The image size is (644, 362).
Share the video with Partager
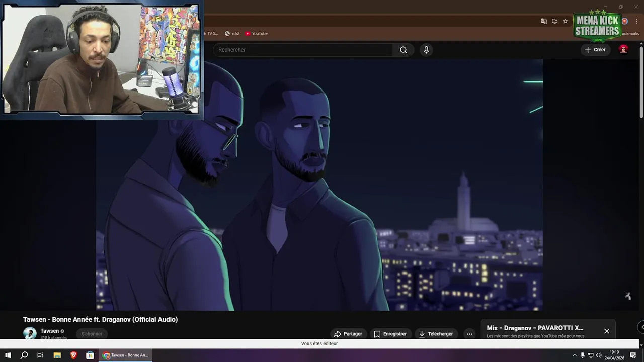(x=348, y=334)
